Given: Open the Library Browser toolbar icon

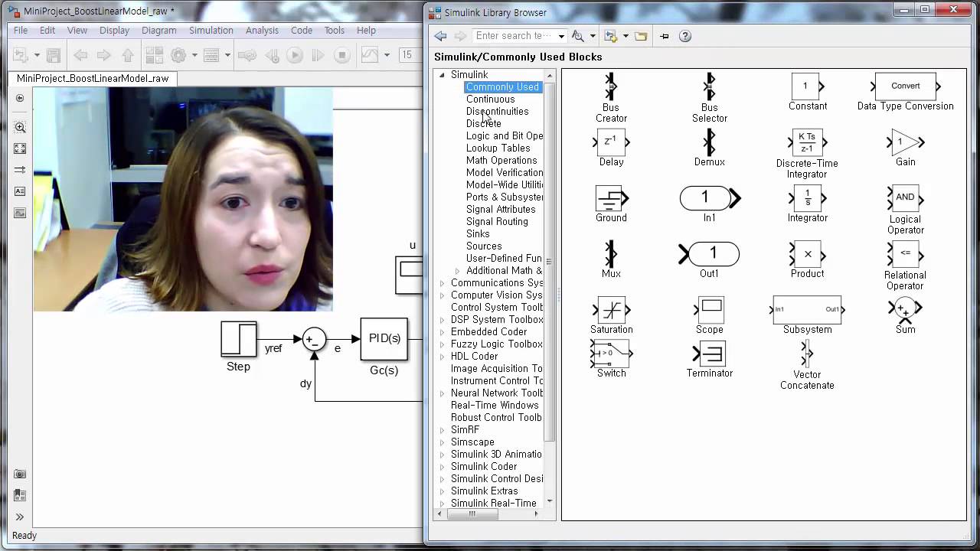Looking at the screenshot, I should point(154,55).
